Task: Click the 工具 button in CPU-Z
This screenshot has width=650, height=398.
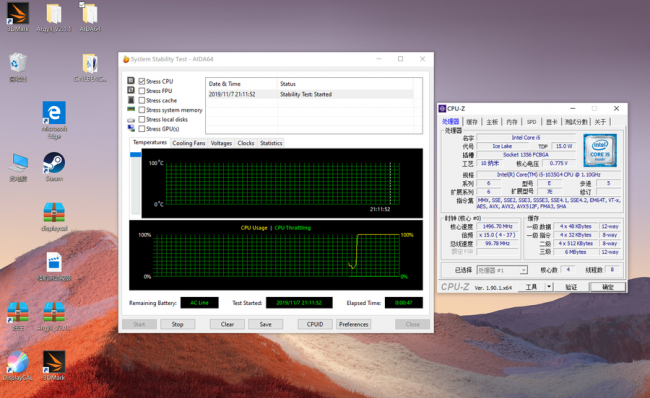Action: tap(531, 287)
